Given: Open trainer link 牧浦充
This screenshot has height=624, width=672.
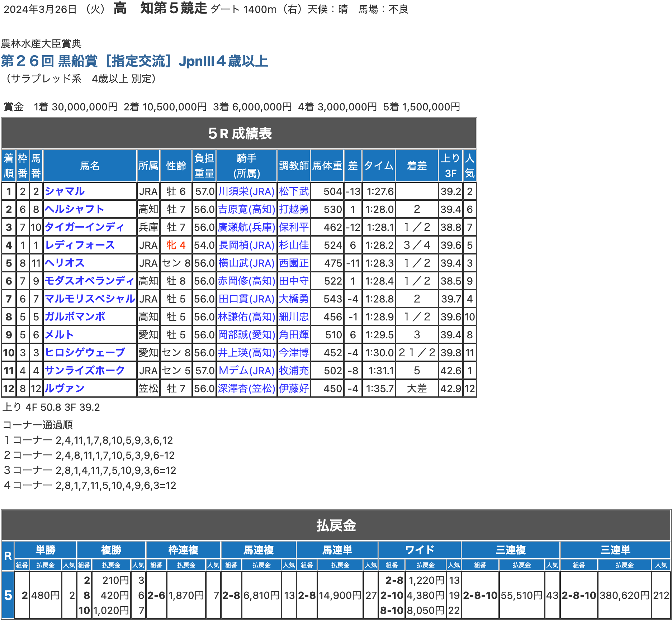Looking at the screenshot, I should coord(294,371).
